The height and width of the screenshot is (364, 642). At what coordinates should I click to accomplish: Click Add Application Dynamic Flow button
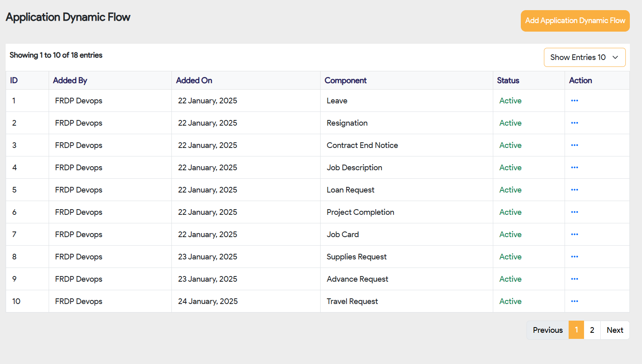(575, 21)
